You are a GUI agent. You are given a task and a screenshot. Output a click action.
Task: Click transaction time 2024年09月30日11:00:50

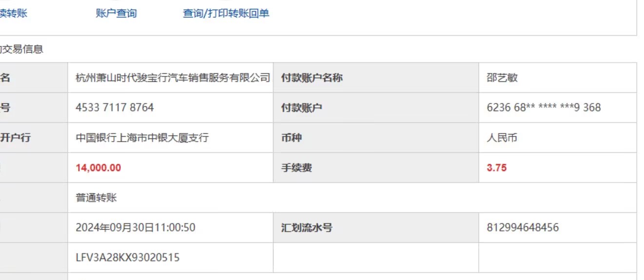pos(136,227)
